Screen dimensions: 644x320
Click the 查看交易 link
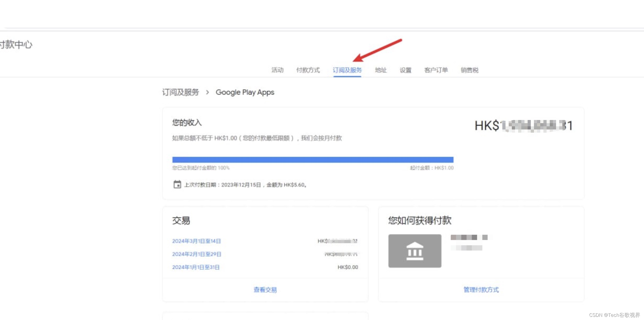265,290
